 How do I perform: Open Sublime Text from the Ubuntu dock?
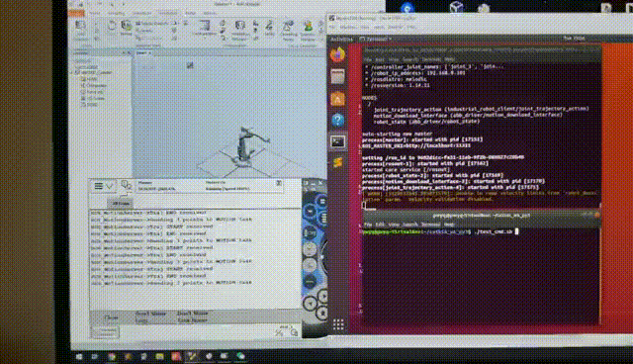coord(337,162)
